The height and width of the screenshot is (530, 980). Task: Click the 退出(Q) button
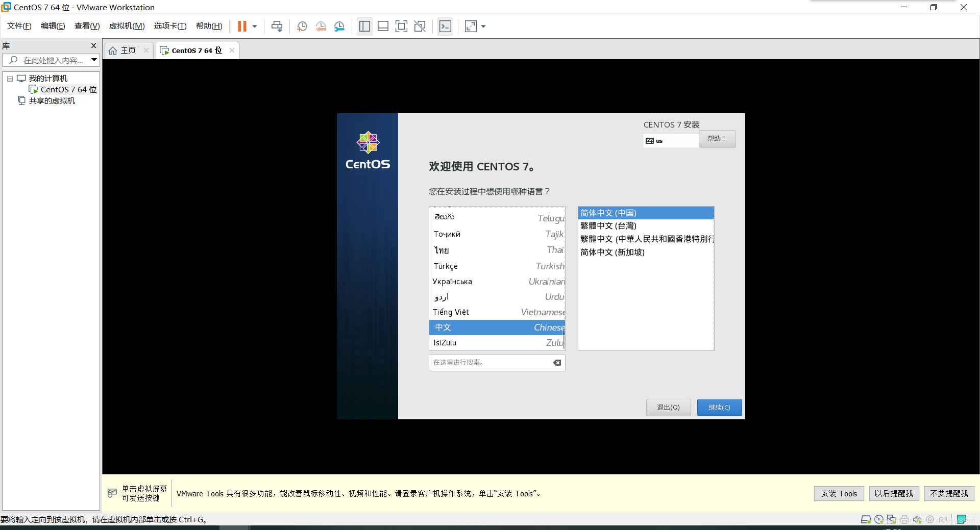tap(668, 408)
